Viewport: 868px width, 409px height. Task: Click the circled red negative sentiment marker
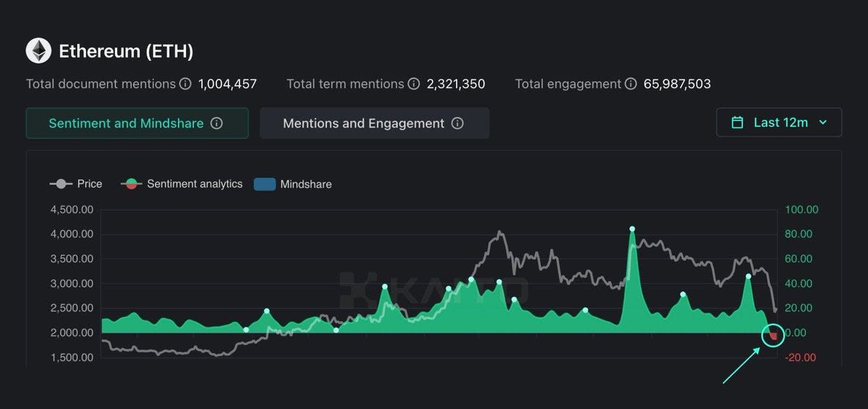[x=773, y=335]
